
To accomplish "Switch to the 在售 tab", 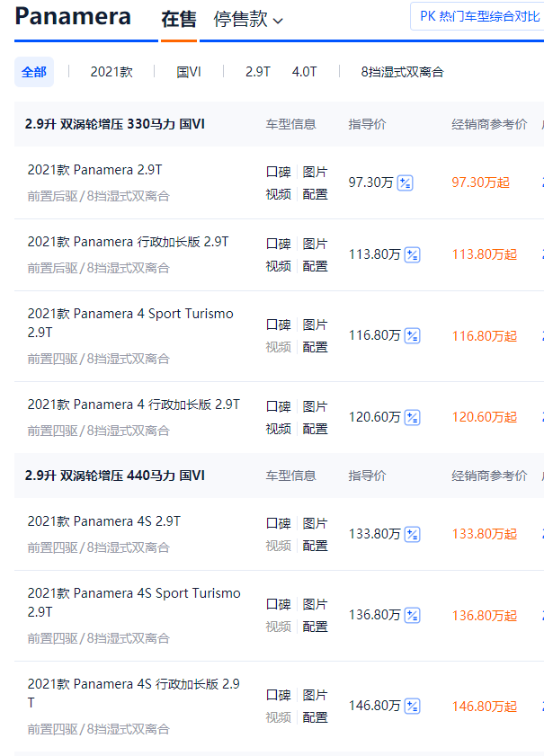I will (178, 20).
